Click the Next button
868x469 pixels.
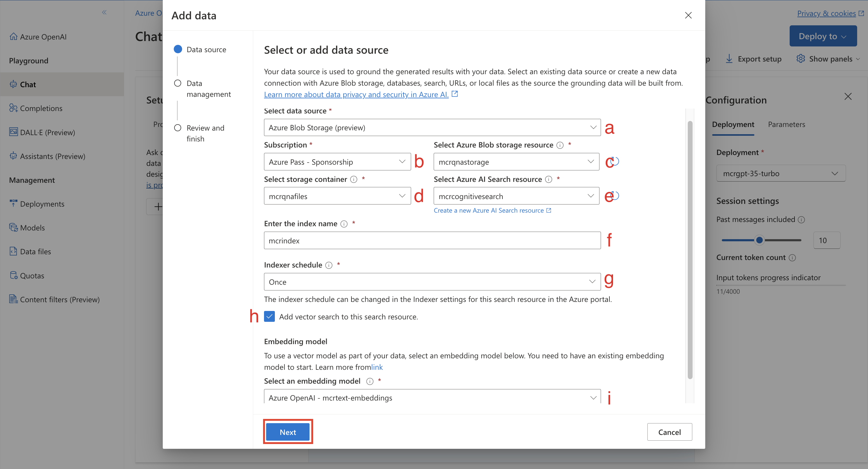[288, 432]
